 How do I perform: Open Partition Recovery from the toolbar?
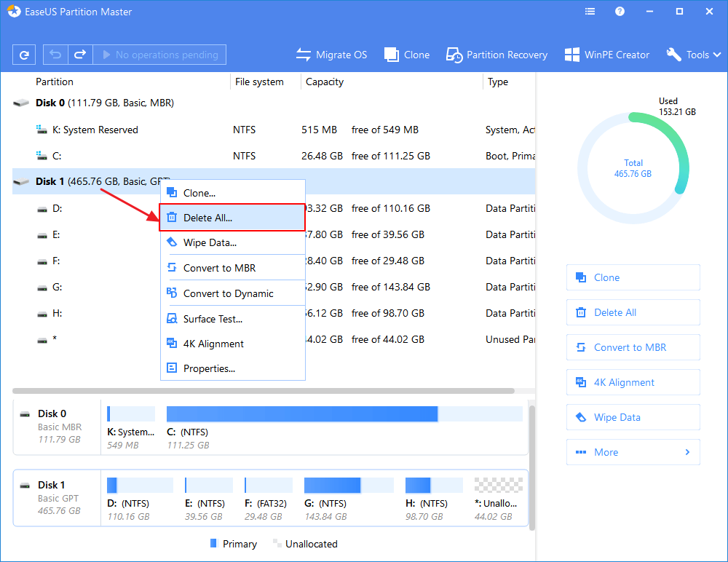[x=496, y=55]
